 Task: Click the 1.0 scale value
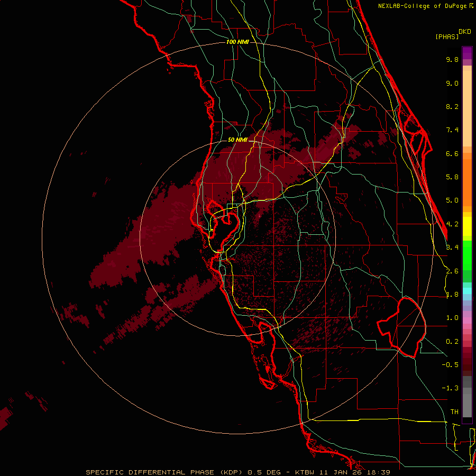[x=452, y=318]
